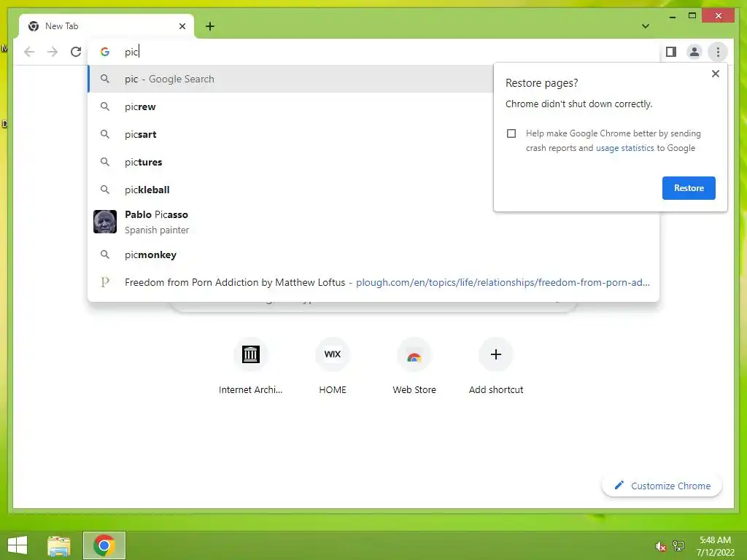Viewport: 747px width, 560px height.
Task: Reload the page with refresh icon
Action: tap(76, 52)
